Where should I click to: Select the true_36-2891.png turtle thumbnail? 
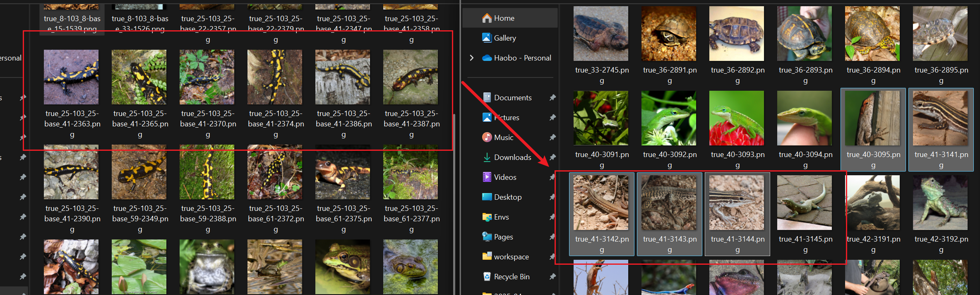tap(668, 34)
